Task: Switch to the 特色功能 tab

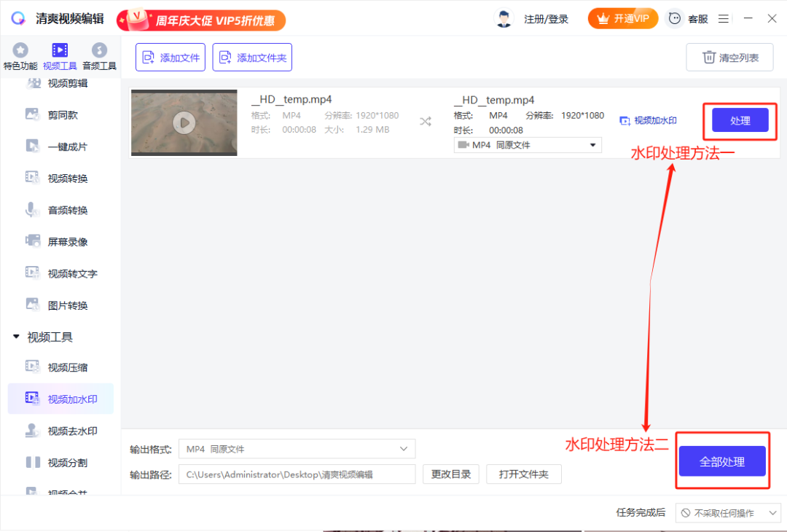Action: [20, 55]
